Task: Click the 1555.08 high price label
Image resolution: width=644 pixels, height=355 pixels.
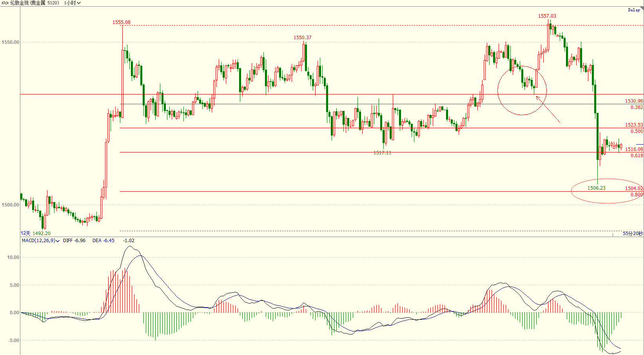Action: [122, 22]
